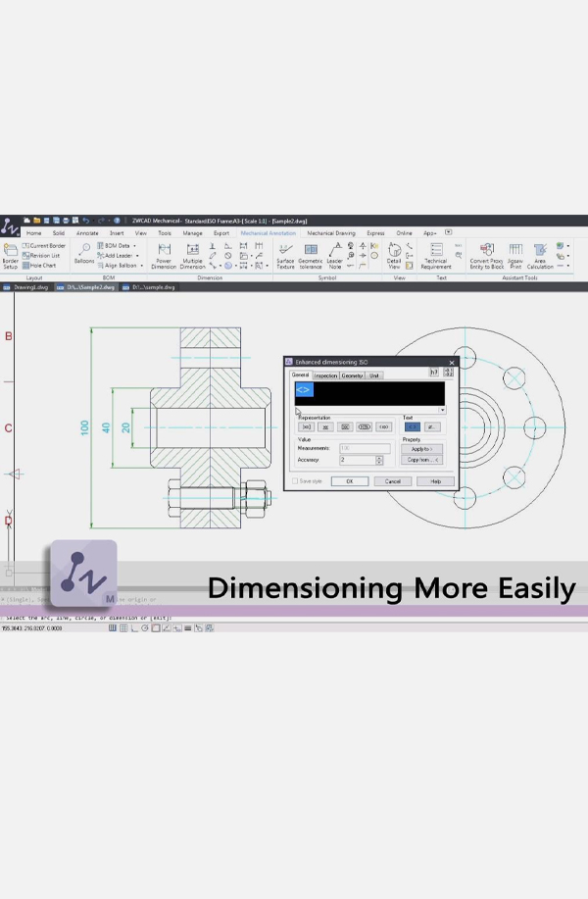Toggle the tolerance button beside h7
Viewport: 588px width, 899px height.
point(450,373)
